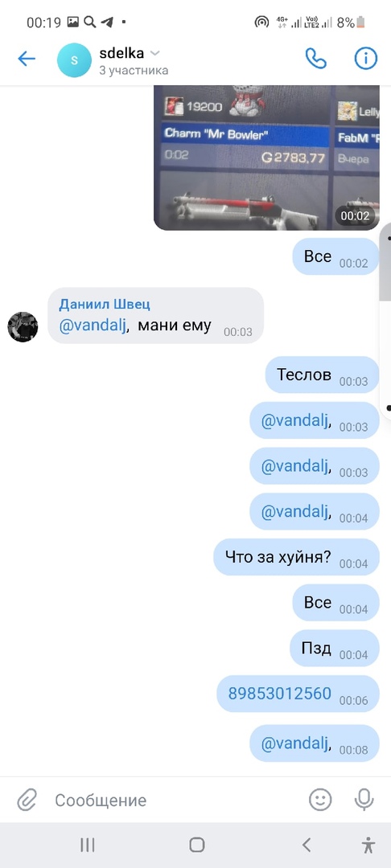Tap the microphone voice message icon
The image size is (391, 868).
coord(364,800)
